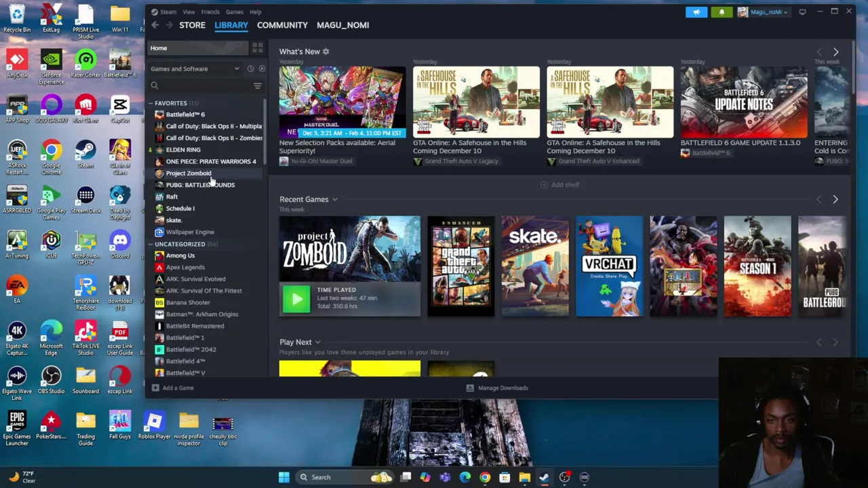
Task: Open Steam Deck desktop shortcut
Action: click(x=85, y=199)
